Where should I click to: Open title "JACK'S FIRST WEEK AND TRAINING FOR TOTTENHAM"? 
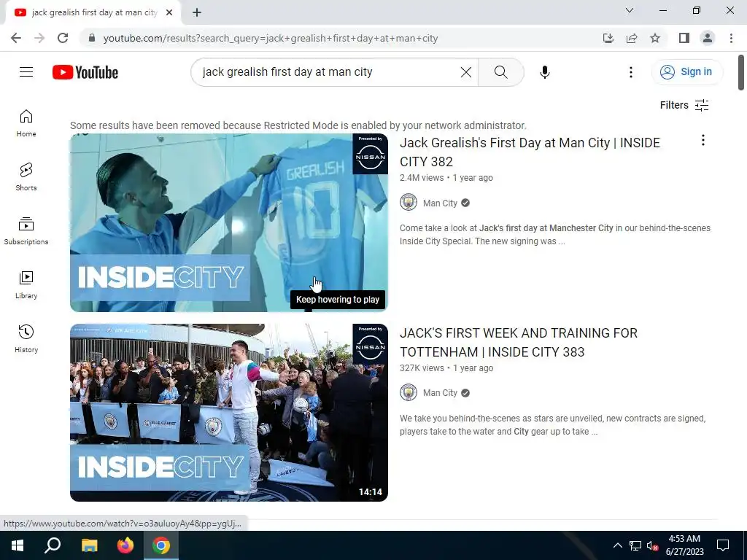coord(519,343)
